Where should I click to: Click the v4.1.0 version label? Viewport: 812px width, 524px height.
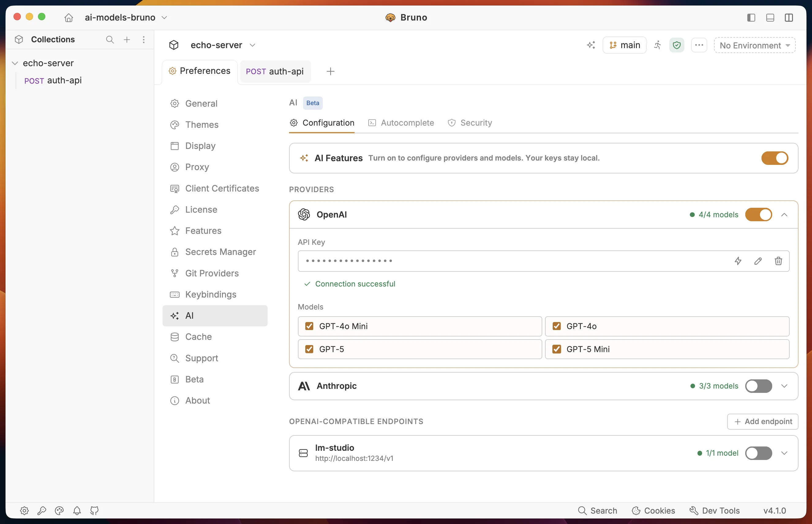775,511
